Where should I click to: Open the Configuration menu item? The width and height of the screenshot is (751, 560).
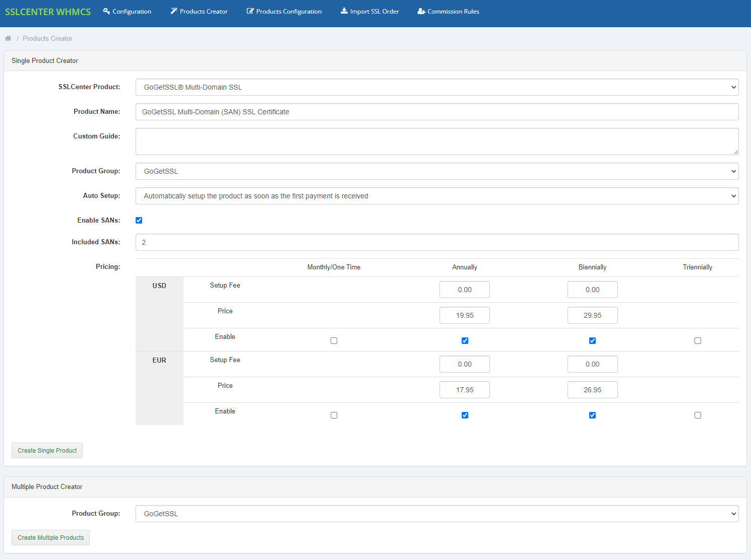127,11
